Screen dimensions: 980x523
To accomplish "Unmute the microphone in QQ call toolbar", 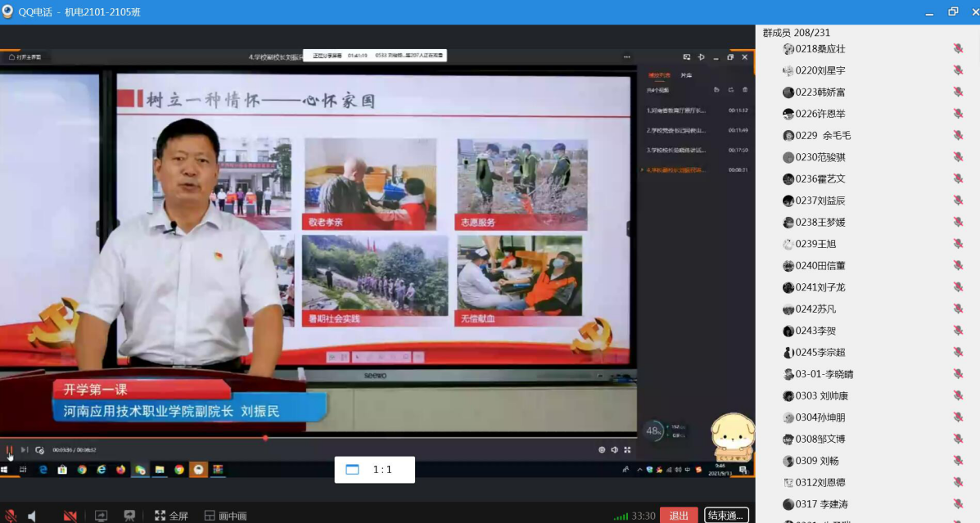I will click(x=10, y=516).
